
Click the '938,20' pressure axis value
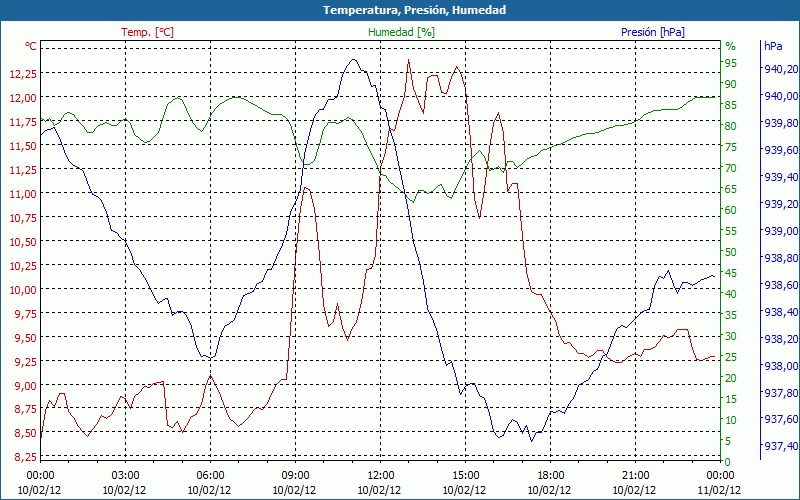(779, 339)
